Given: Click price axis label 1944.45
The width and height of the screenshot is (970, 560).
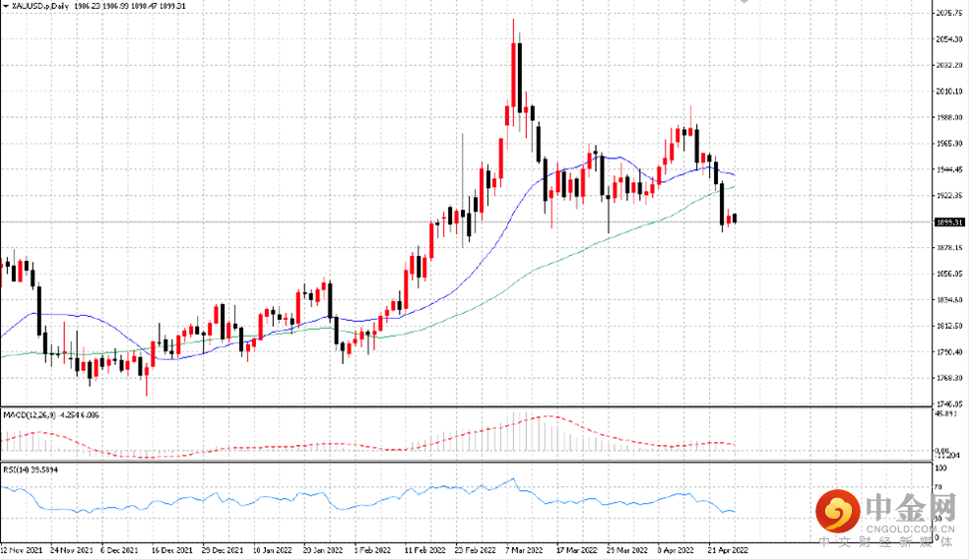Looking at the screenshot, I should 949,169.
